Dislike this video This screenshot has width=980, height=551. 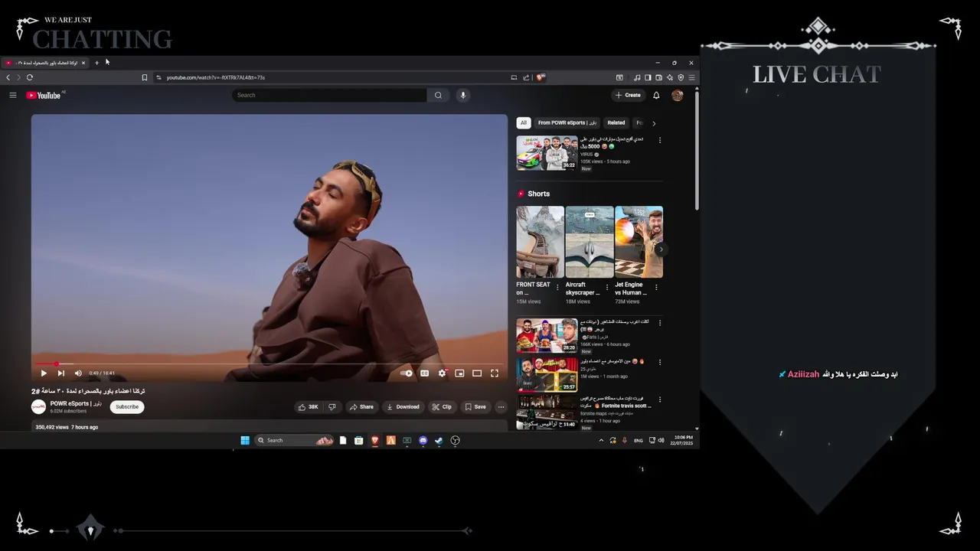[x=332, y=407]
